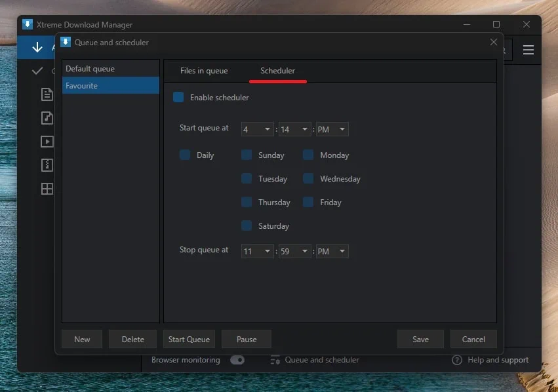Open the Start queue hour dropdown
The image size is (558, 392).
click(x=257, y=129)
